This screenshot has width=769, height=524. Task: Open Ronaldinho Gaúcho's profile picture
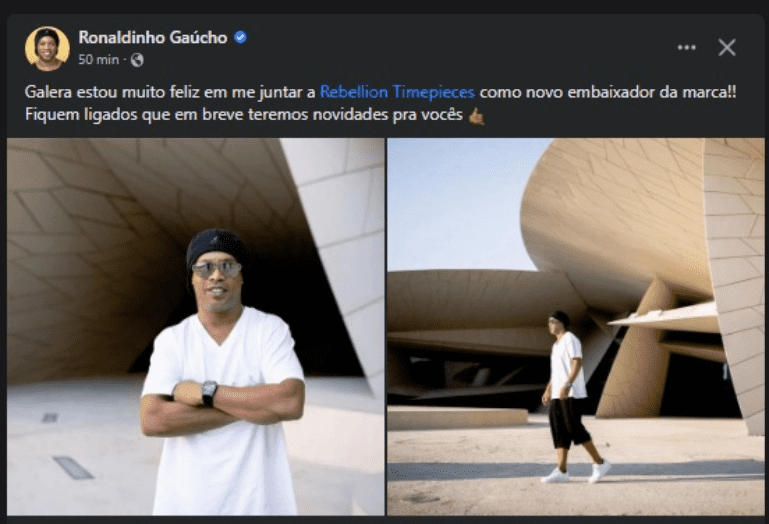tap(47, 49)
